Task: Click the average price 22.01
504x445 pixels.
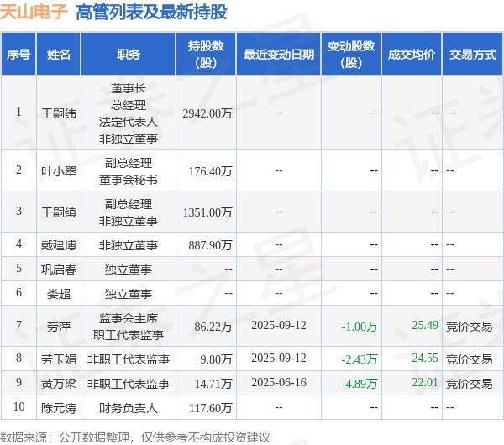Action: tap(425, 382)
